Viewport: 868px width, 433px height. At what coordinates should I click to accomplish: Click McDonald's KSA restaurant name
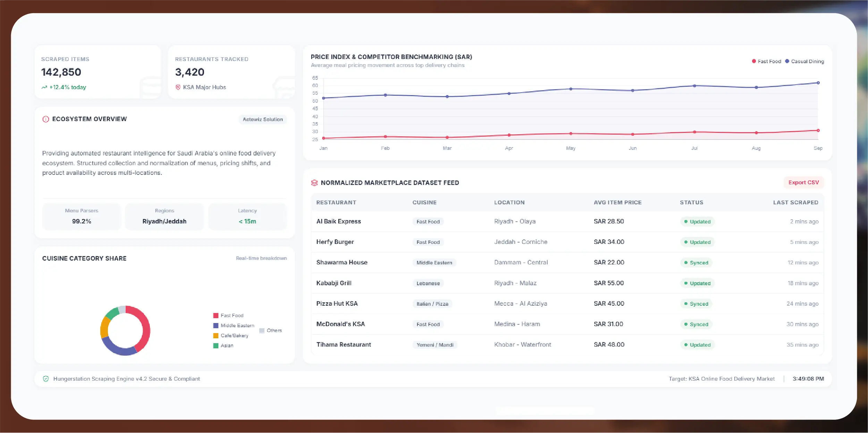[340, 324]
